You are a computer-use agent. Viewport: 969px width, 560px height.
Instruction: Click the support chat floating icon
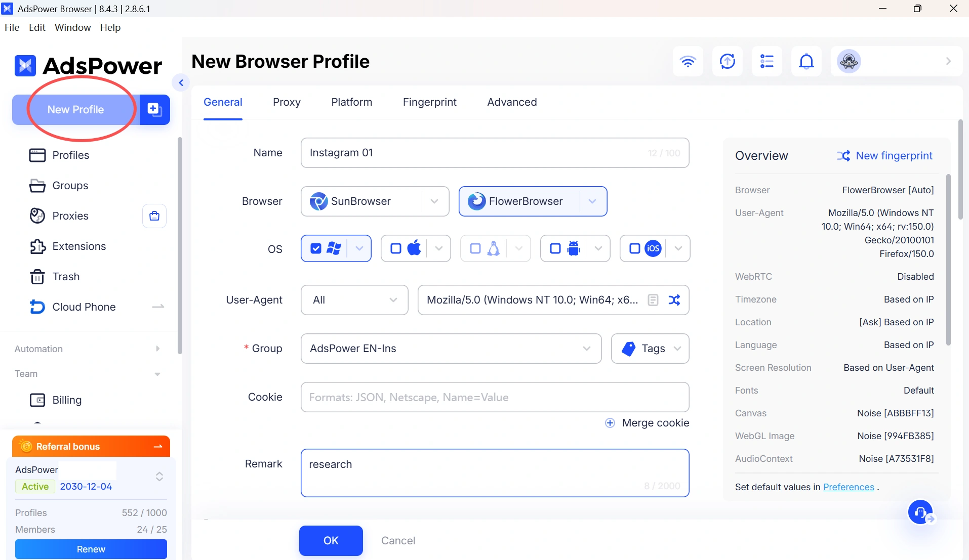pyautogui.click(x=921, y=512)
